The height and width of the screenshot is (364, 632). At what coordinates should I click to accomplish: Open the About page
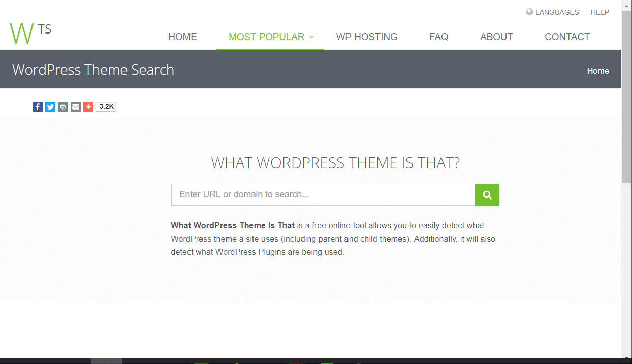click(496, 37)
